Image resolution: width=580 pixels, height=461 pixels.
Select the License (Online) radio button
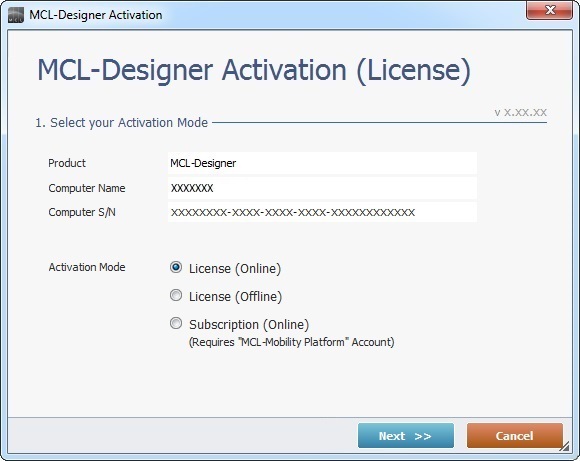176,267
